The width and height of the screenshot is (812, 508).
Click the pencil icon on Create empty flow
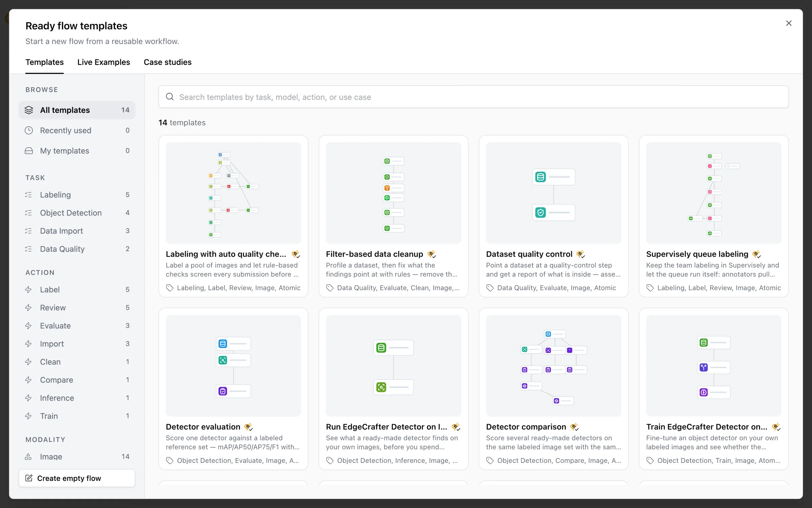29,478
